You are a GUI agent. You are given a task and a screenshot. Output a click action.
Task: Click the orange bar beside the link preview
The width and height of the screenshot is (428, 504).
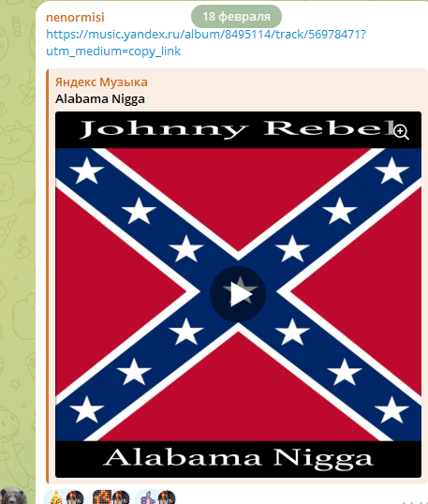pyautogui.click(x=47, y=276)
